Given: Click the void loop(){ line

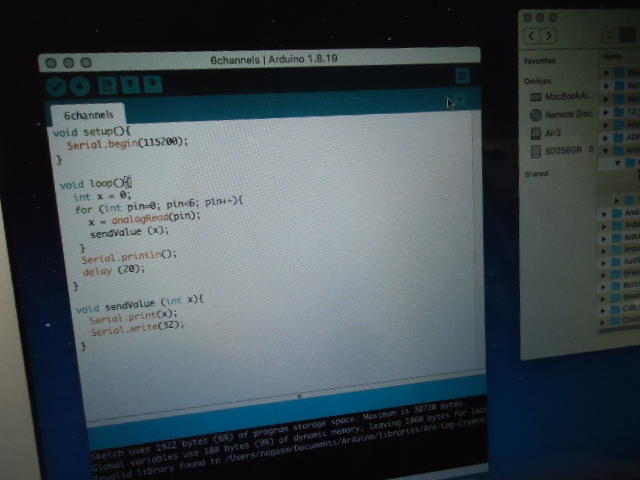Looking at the screenshot, I should click(x=96, y=184).
